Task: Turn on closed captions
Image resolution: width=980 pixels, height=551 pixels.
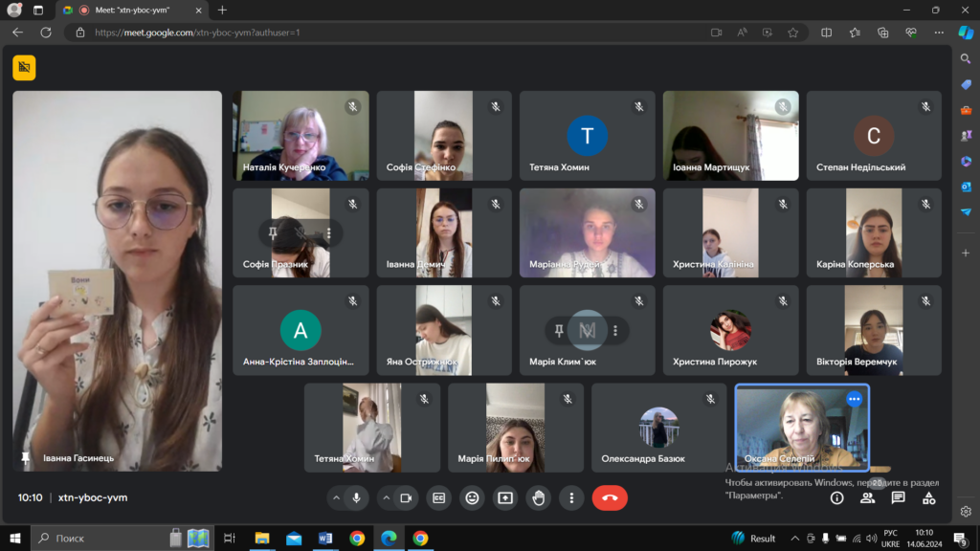Action: [x=438, y=497]
